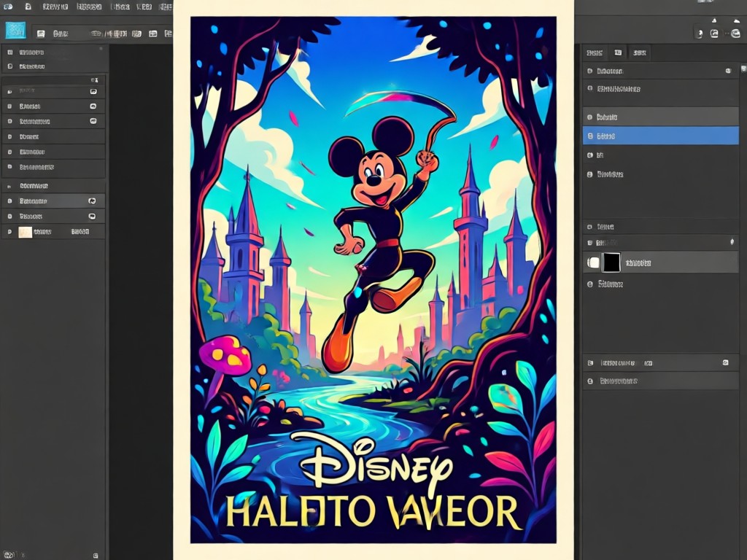Click the circular-arrow icon on the highlighted left panel row
747x560 pixels.
coord(92,201)
